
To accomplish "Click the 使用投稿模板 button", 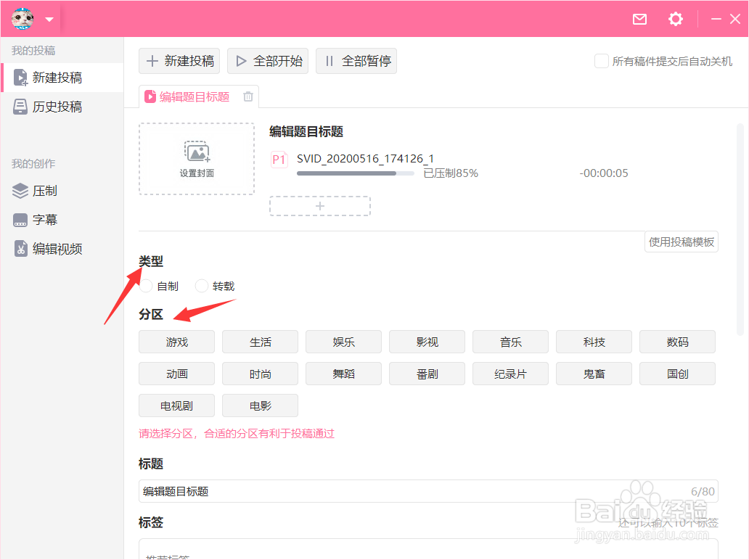I will tap(681, 242).
